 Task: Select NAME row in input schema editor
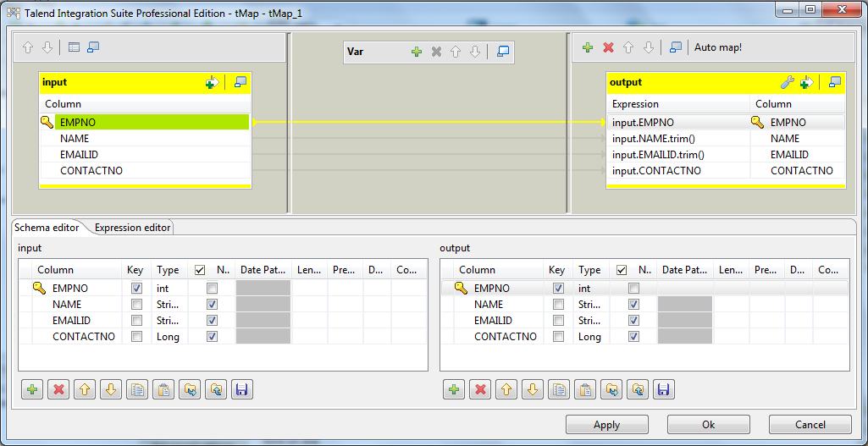pyautogui.click(x=223, y=305)
